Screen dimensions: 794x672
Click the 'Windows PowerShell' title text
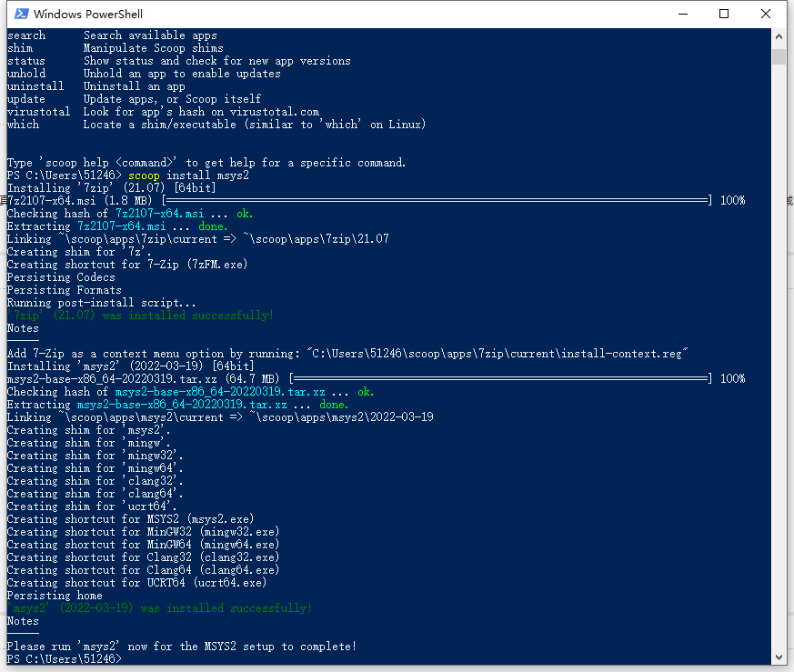[x=88, y=15]
